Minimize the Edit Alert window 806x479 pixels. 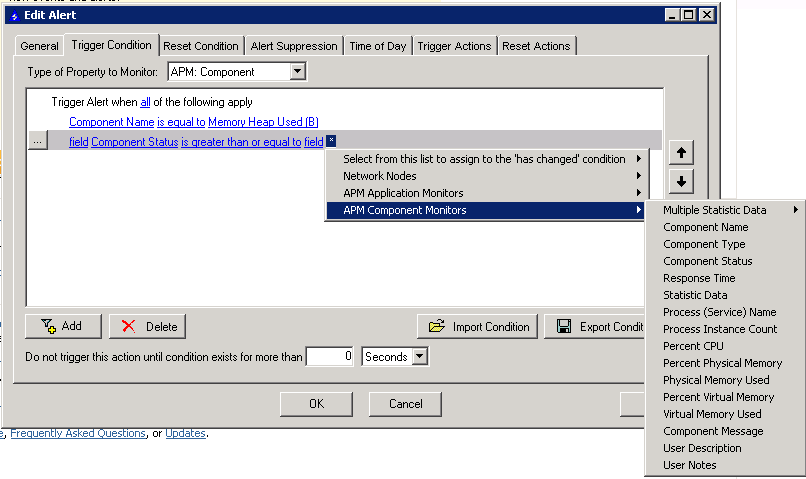coord(672,15)
